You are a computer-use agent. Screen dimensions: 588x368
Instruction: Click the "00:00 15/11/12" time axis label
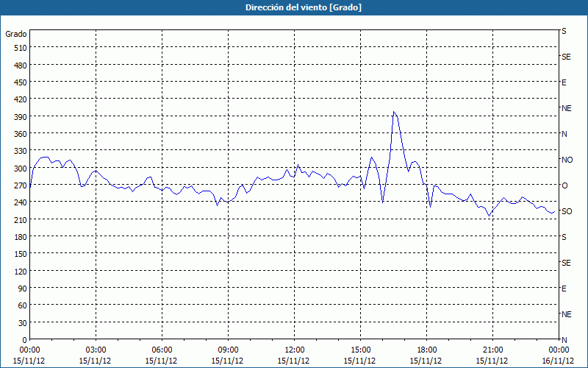(29, 355)
